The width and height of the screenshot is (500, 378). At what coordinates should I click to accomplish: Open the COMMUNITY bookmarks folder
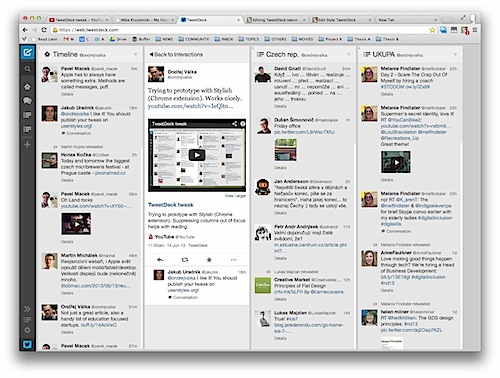point(193,39)
